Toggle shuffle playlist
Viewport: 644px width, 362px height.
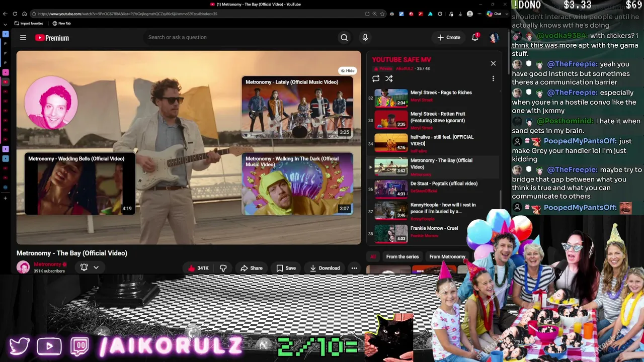coord(389,78)
